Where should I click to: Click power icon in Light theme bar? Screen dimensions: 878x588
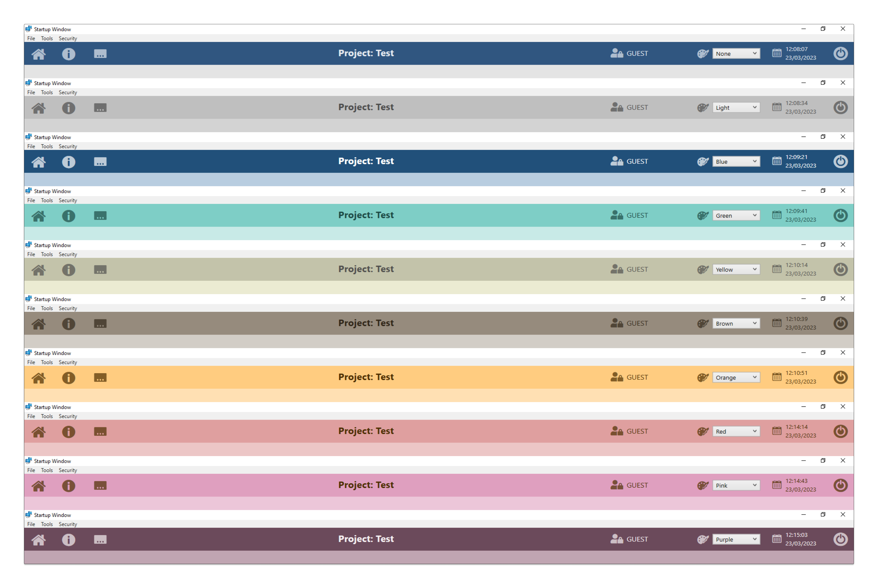[840, 108]
